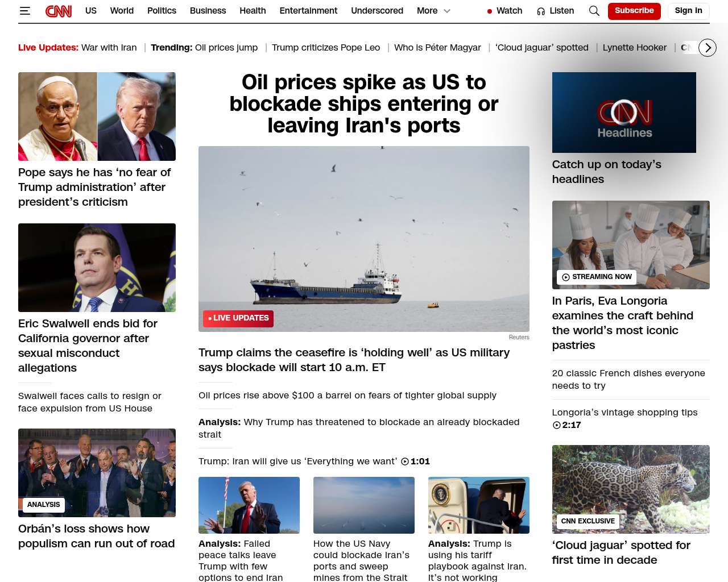Click the red Watch live dot

(x=490, y=11)
